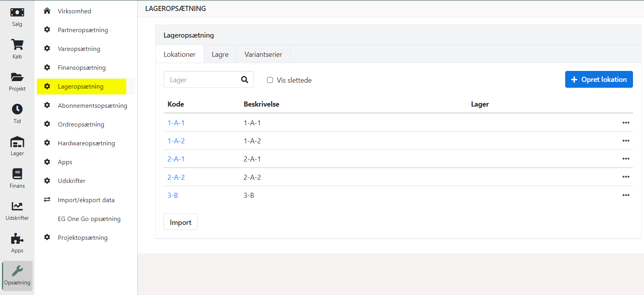Open the Køb shopping cart icon

(x=17, y=45)
